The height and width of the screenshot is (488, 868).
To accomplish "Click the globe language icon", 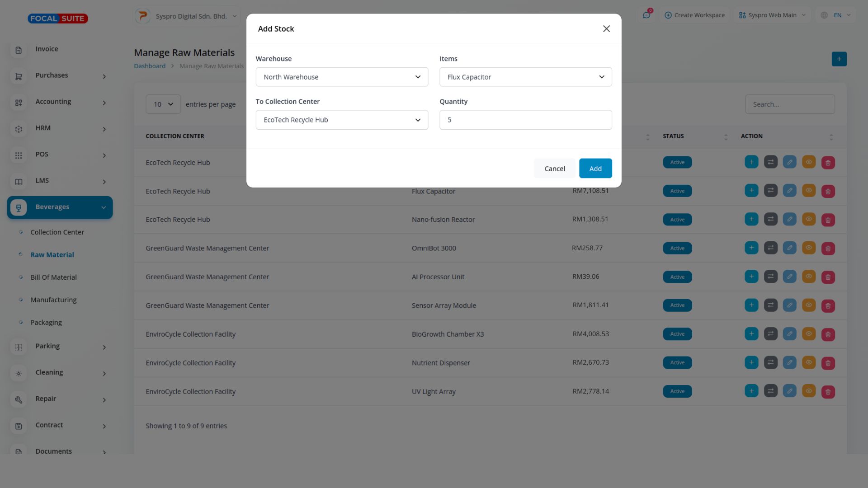I will point(824,15).
